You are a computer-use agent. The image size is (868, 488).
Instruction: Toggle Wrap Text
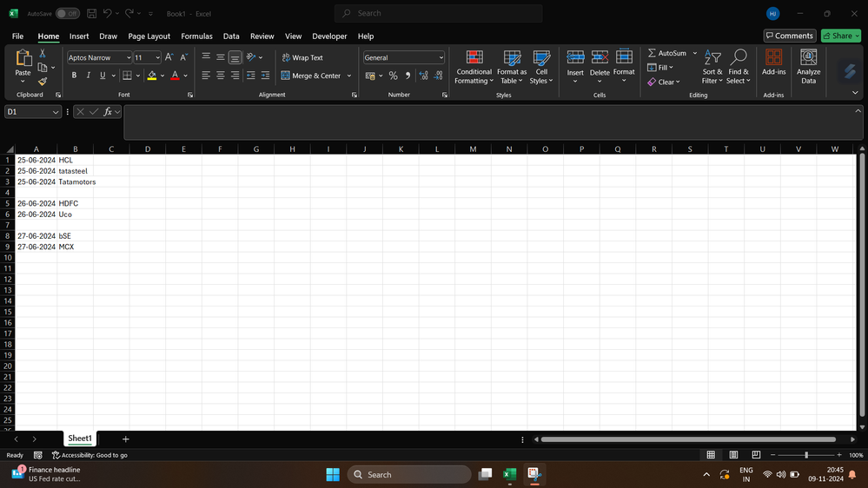302,57
